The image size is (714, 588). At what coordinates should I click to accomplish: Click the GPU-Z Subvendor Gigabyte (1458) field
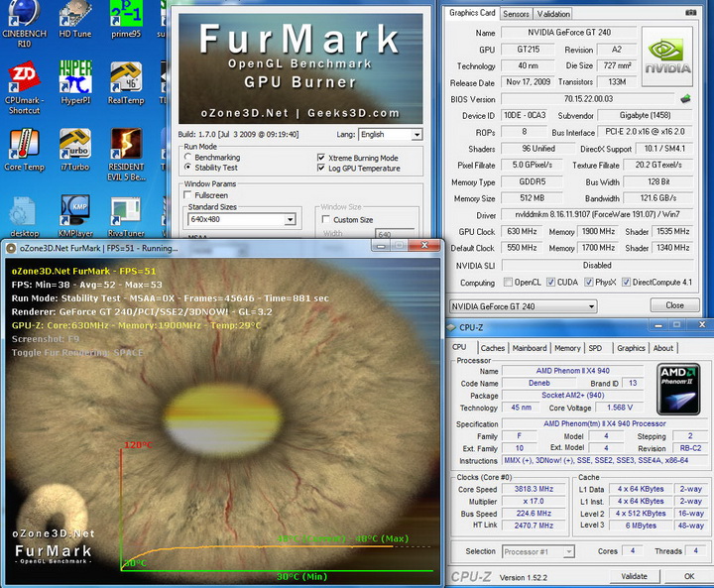pos(645,115)
